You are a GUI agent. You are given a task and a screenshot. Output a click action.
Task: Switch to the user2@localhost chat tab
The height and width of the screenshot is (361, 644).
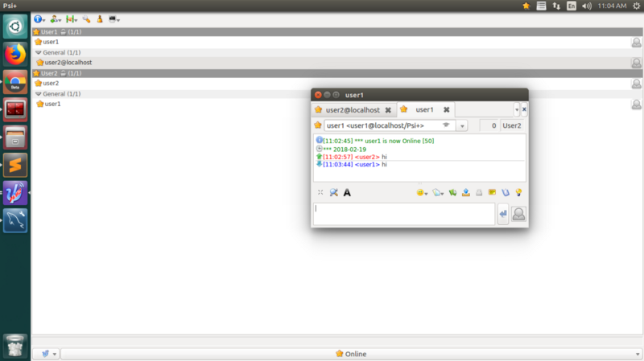pos(353,109)
